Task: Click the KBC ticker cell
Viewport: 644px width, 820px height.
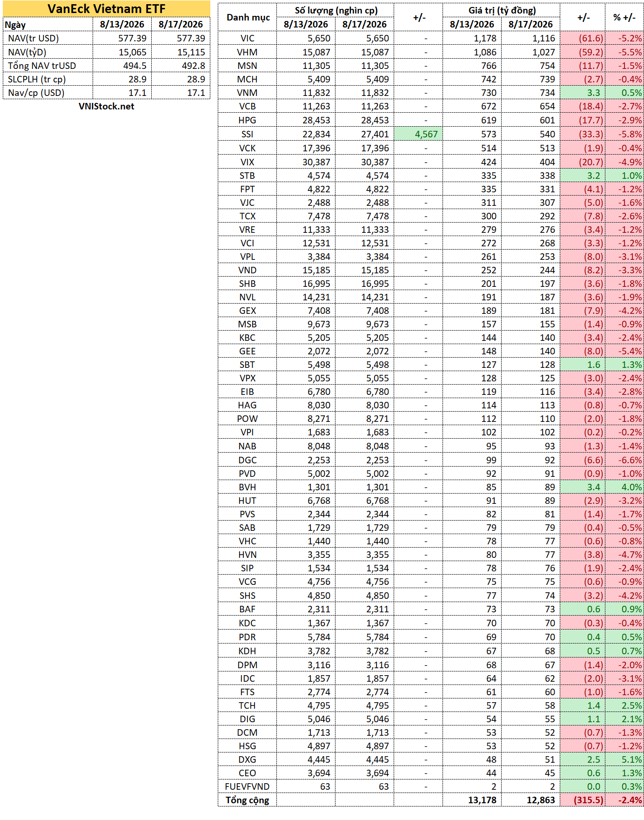Action: tap(248, 338)
